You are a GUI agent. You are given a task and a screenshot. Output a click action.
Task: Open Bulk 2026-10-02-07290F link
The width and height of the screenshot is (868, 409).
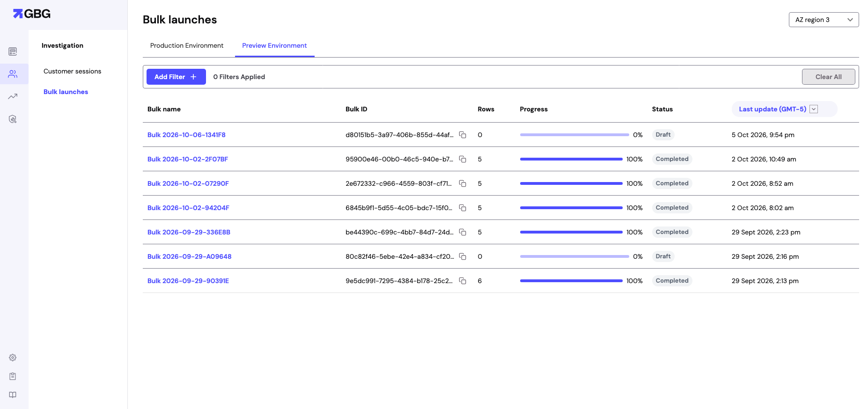[188, 183]
